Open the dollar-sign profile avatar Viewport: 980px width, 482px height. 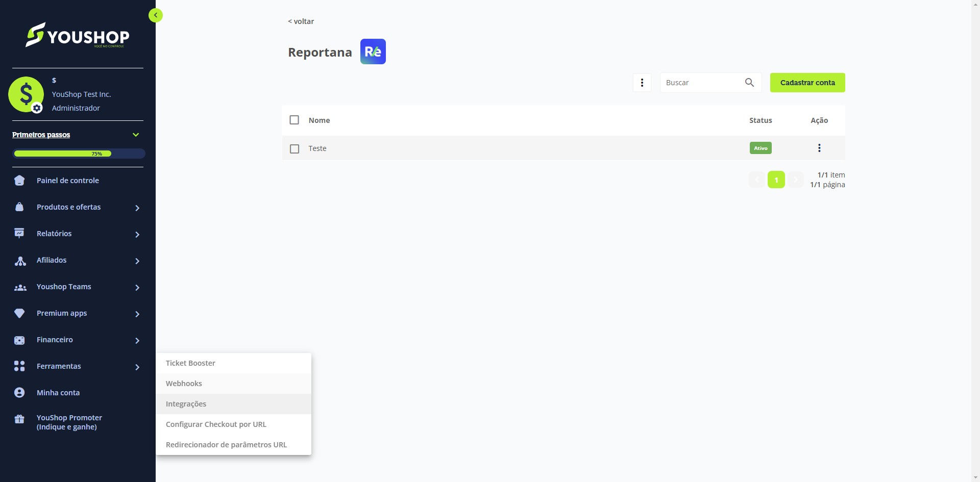tap(26, 94)
